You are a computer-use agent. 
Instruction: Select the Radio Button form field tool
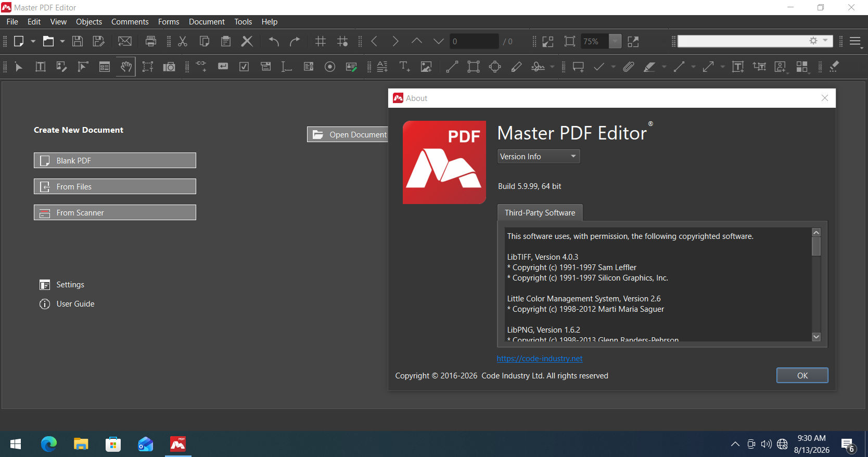(330, 67)
